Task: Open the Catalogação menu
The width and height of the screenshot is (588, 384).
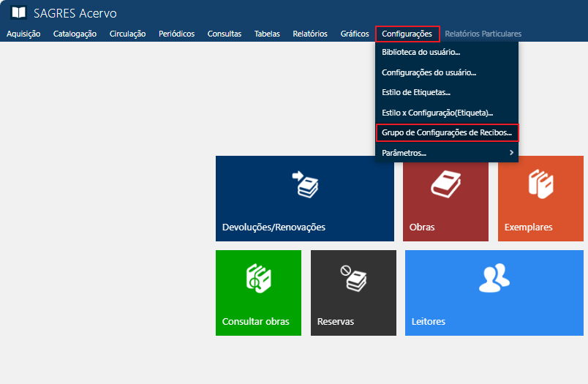Action: (x=75, y=34)
